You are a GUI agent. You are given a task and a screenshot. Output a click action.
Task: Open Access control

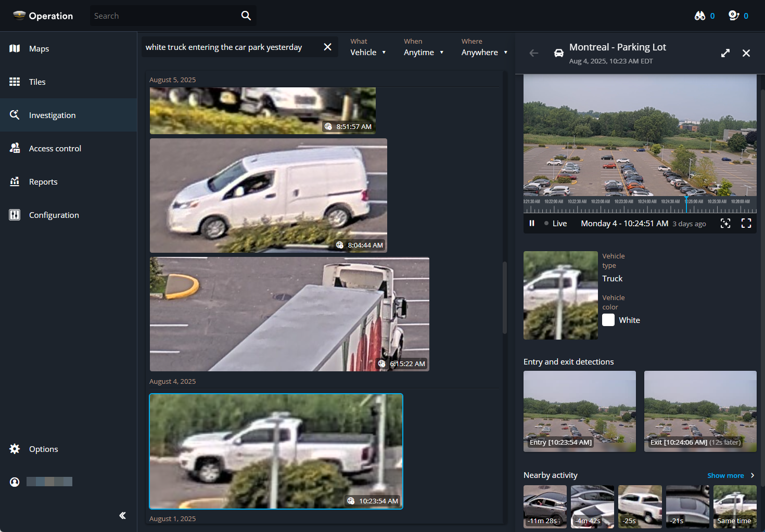tap(55, 148)
